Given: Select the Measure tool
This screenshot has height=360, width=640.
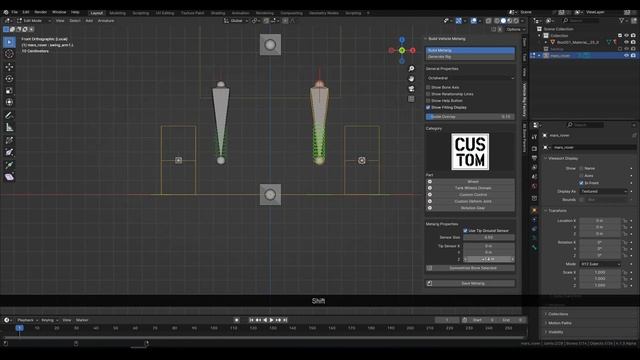Looking at the screenshot, I should click(9, 128).
